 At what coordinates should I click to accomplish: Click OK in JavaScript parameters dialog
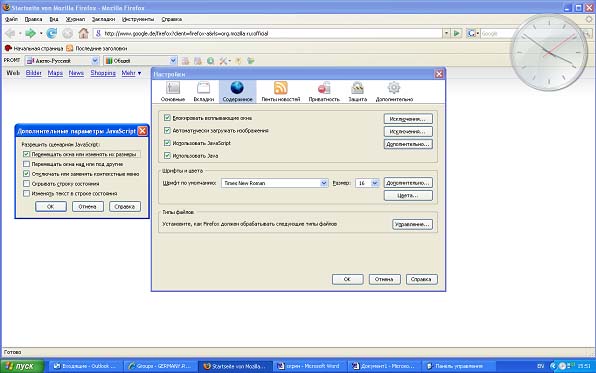click(x=51, y=206)
